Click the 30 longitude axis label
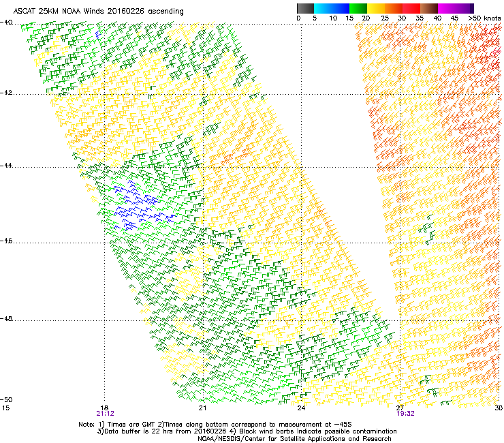 click(499, 408)
